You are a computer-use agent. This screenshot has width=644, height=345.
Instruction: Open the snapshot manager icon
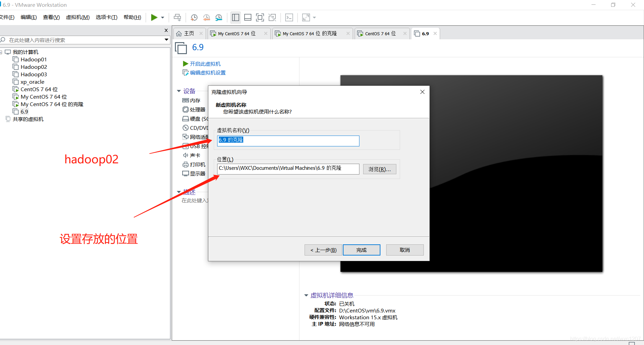219,17
